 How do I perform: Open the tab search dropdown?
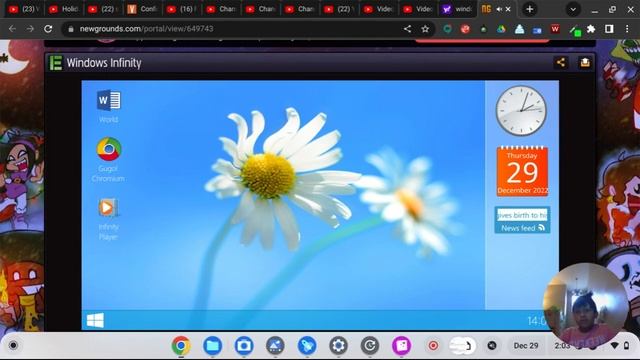573,9
